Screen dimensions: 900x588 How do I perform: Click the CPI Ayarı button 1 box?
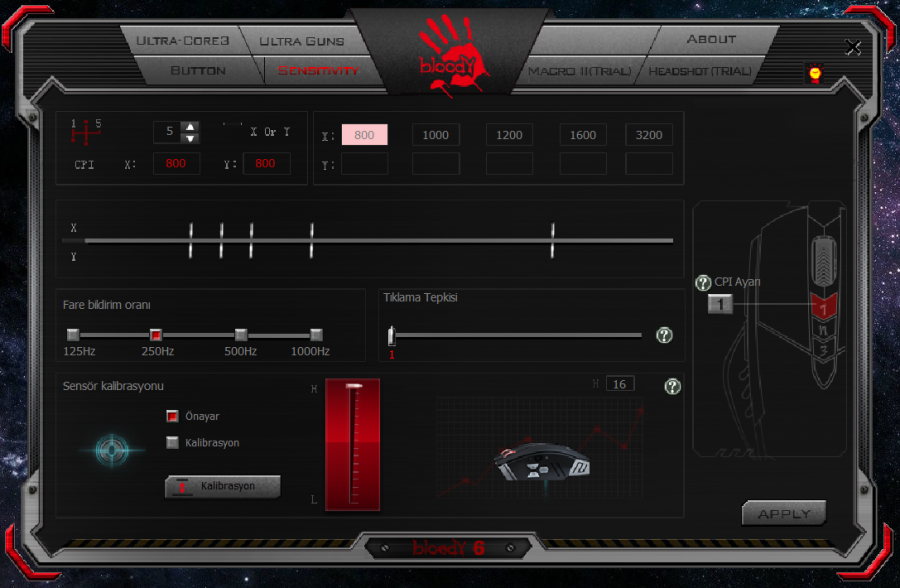pos(720,304)
